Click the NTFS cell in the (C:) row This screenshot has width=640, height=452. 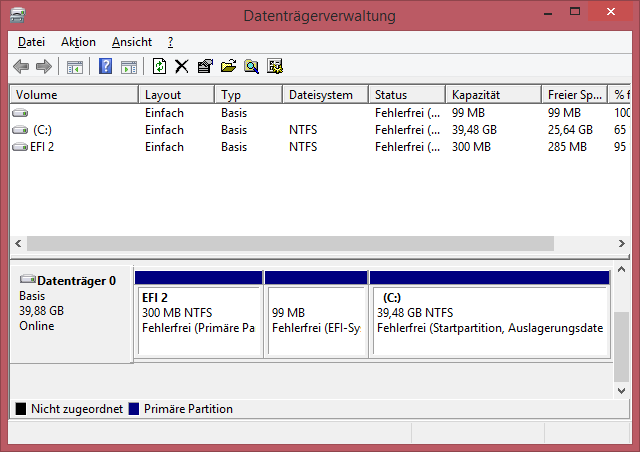pyautogui.click(x=303, y=130)
